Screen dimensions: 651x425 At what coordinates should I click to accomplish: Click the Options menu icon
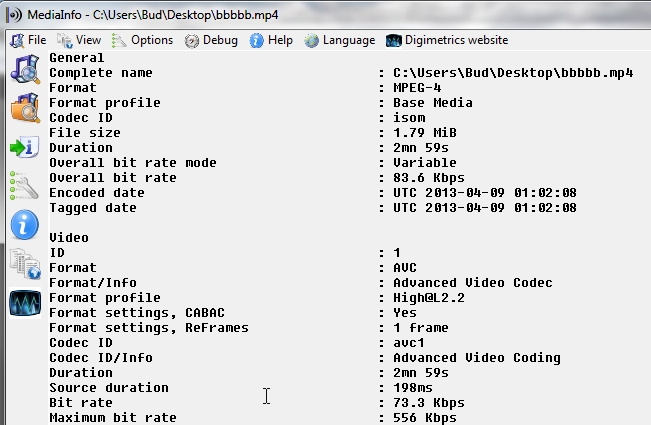(x=119, y=40)
